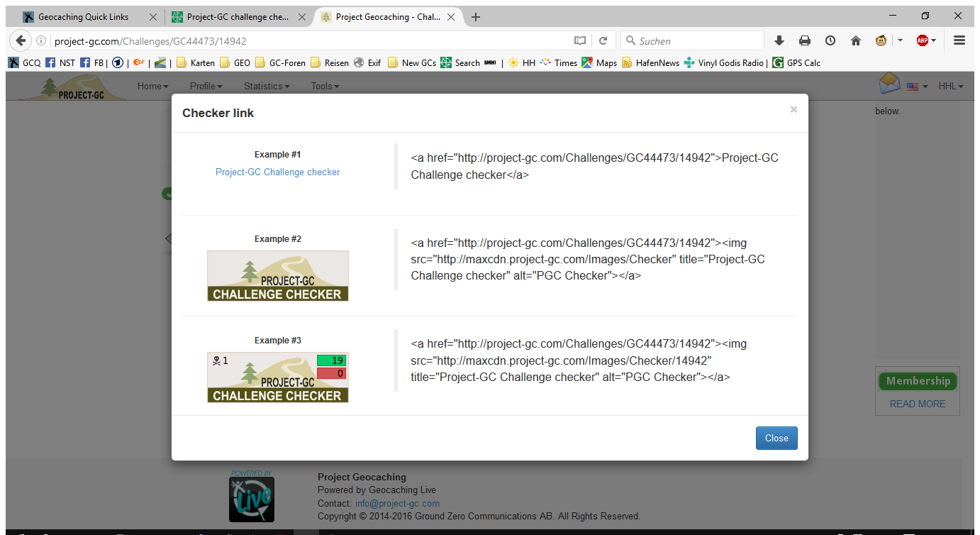Show site information for project-gc.com

pyautogui.click(x=41, y=41)
